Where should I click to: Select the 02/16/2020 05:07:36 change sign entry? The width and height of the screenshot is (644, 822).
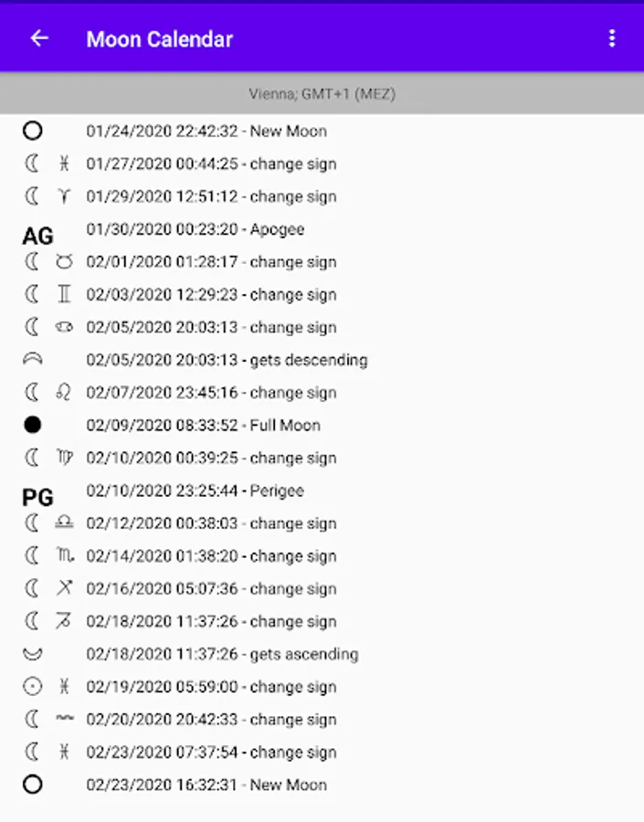coord(211,589)
